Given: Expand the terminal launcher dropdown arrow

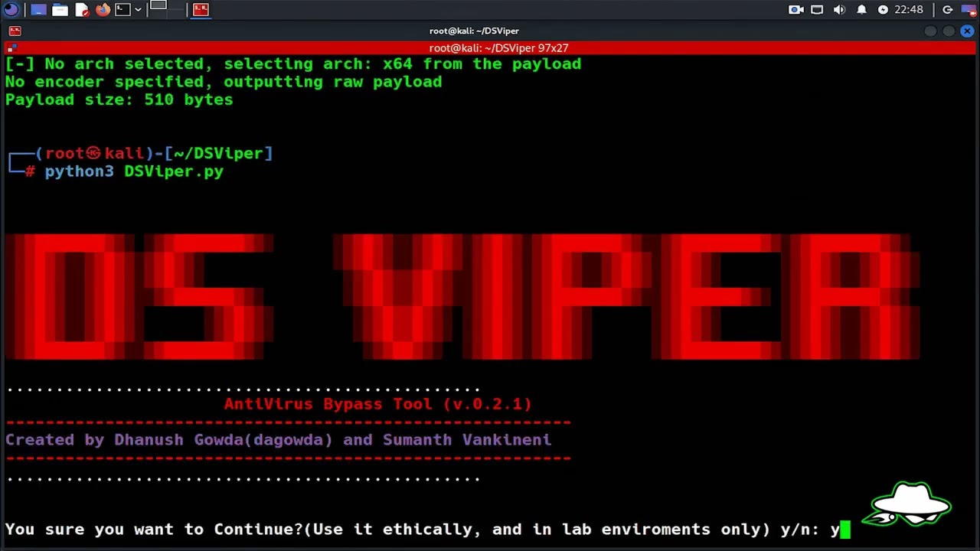Looking at the screenshot, I should pyautogui.click(x=138, y=10).
